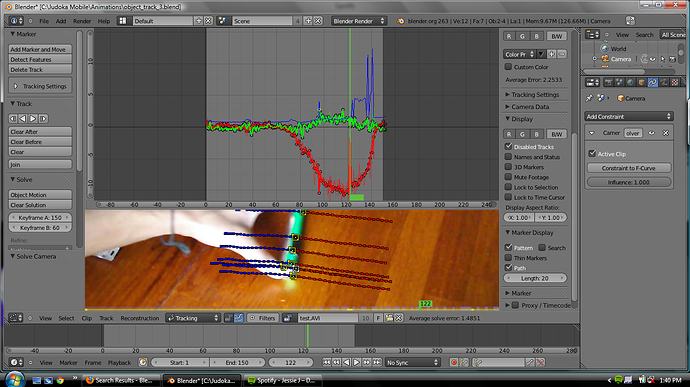
Task: Open the Tracking mode dropdown
Action: 193,318
